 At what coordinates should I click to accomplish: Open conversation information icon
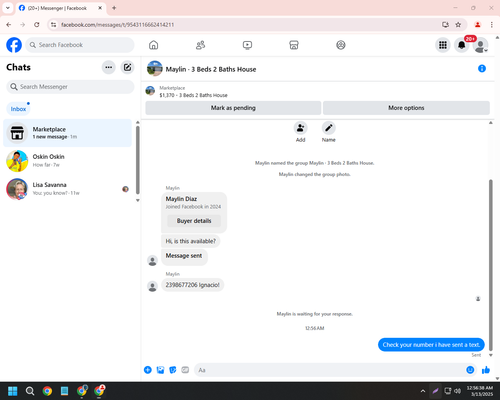482,69
